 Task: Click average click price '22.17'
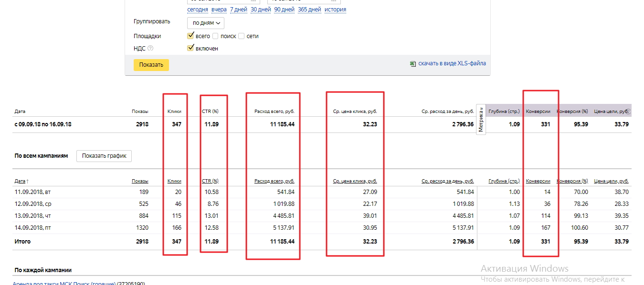pyautogui.click(x=370, y=204)
